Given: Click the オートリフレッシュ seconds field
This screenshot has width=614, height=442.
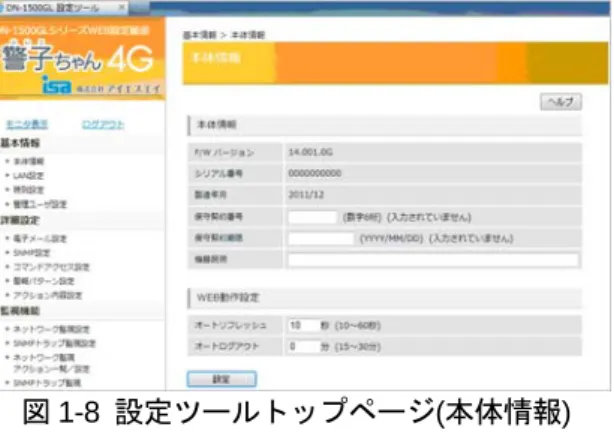Looking at the screenshot, I should (303, 325).
